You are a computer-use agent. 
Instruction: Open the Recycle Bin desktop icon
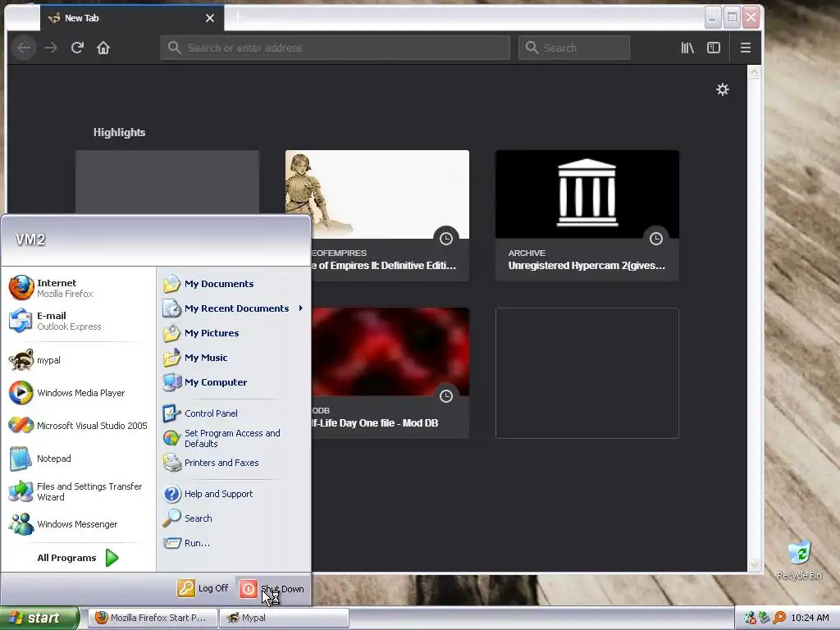tap(799, 560)
